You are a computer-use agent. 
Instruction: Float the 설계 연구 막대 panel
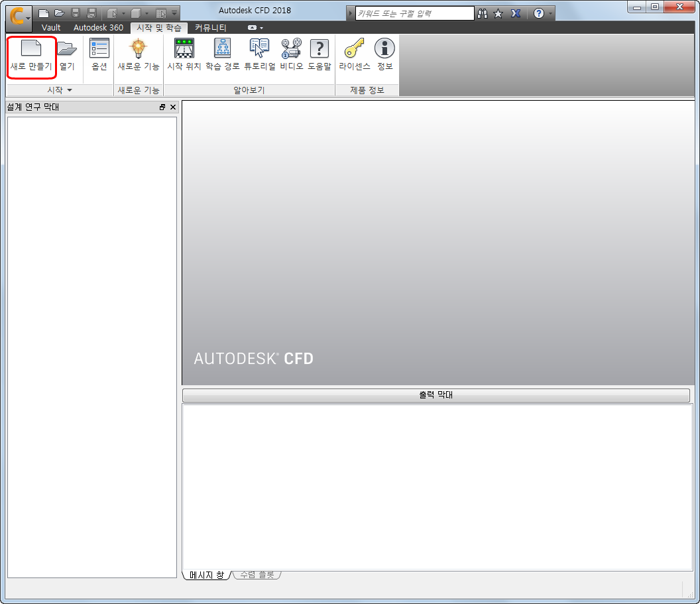[x=162, y=107]
